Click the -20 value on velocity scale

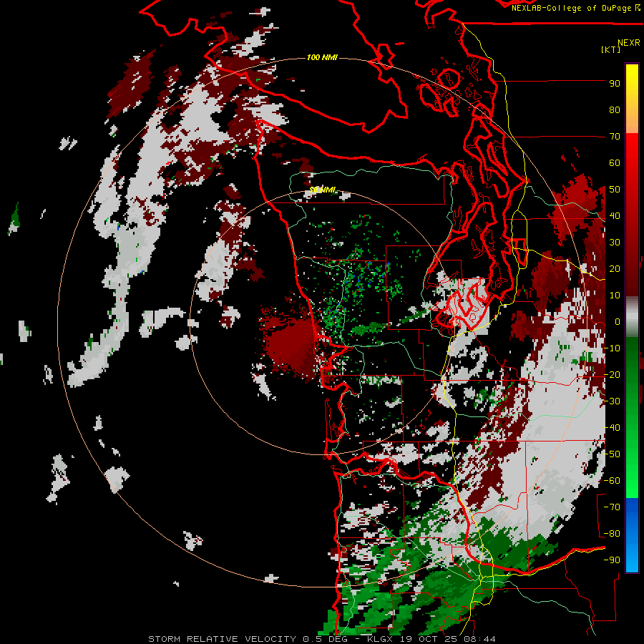click(612, 375)
